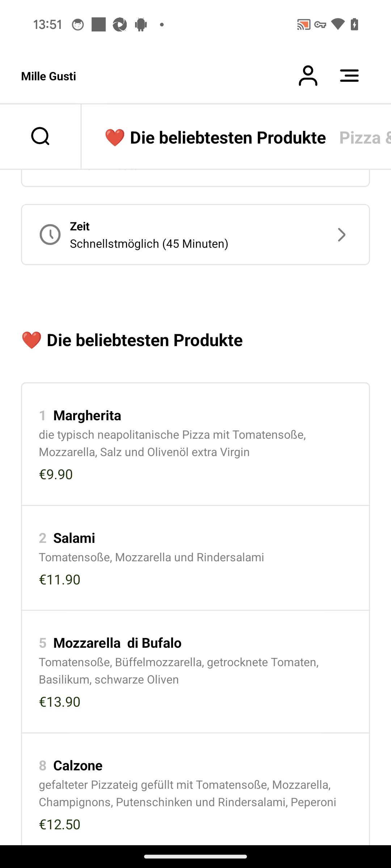The width and height of the screenshot is (391, 868).
Task: Open the user account profile icon
Action: [308, 76]
